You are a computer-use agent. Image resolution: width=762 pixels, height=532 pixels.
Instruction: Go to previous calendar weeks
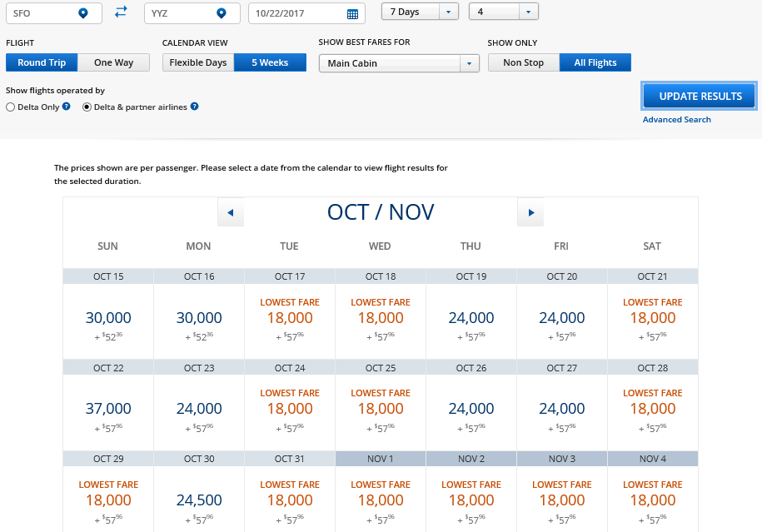(x=230, y=213)
